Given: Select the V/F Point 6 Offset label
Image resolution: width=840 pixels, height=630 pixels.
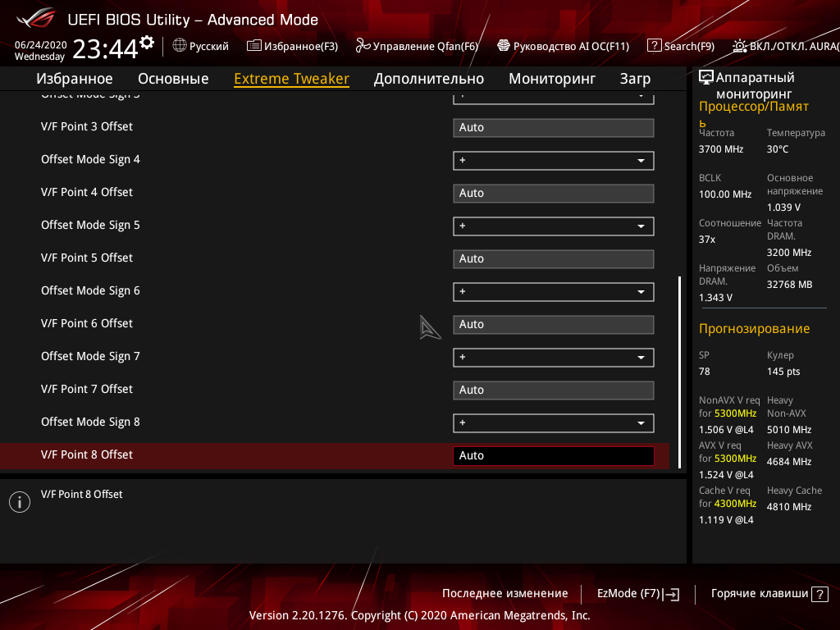Looking at the screenshot, I should 87,323.
